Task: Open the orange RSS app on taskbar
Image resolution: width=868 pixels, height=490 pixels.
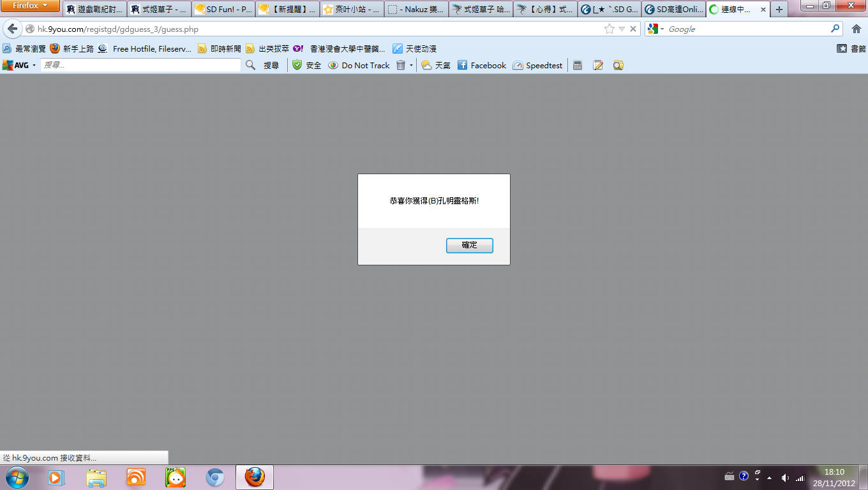Action: pyautogui.click(x=136, y=477)
